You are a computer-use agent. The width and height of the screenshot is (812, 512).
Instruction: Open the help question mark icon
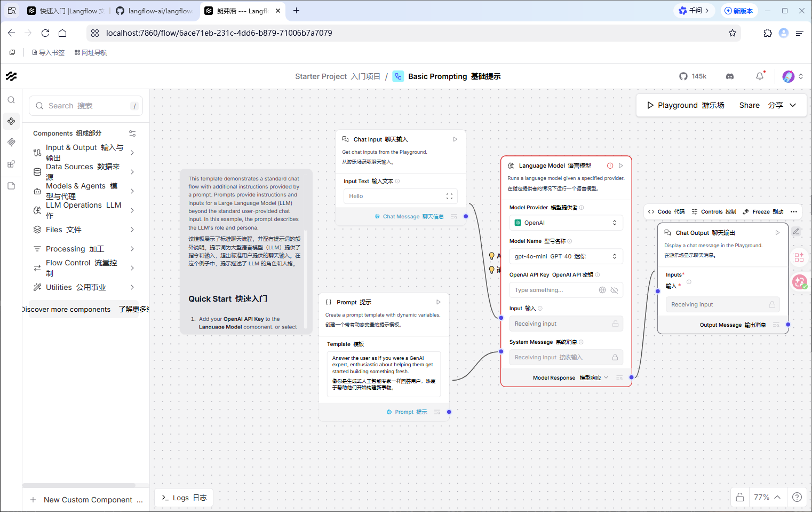tap(797, 497)
